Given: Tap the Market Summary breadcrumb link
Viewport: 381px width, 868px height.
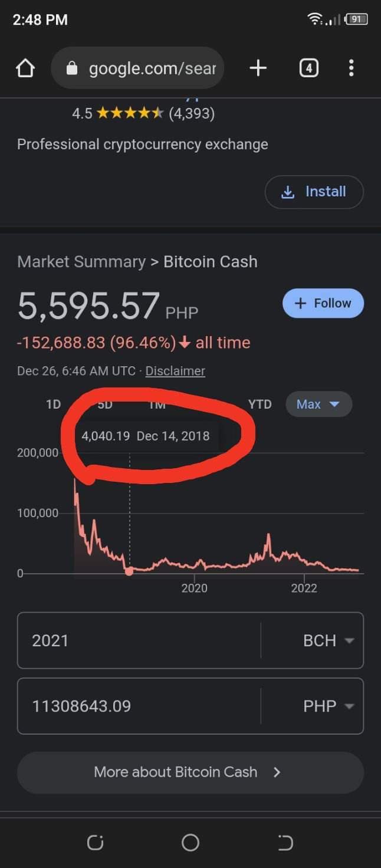Looking at the screenshot, I should 81,262.
